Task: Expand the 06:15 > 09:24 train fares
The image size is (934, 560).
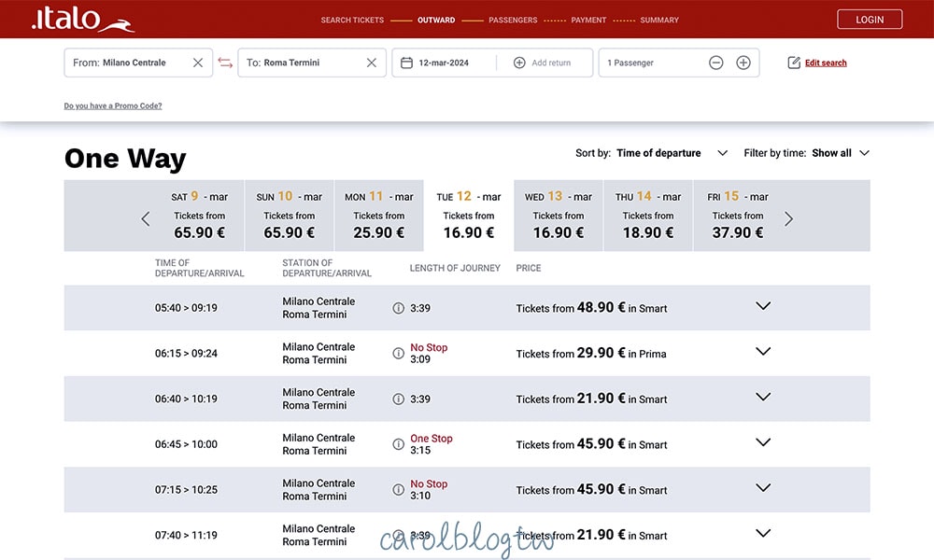Action: click(x=763, y=351)
